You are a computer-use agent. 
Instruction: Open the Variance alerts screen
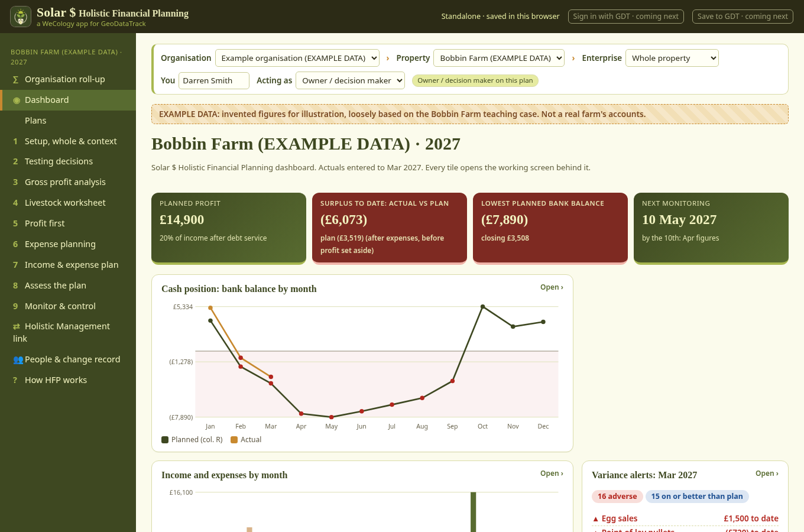(767, 473)
